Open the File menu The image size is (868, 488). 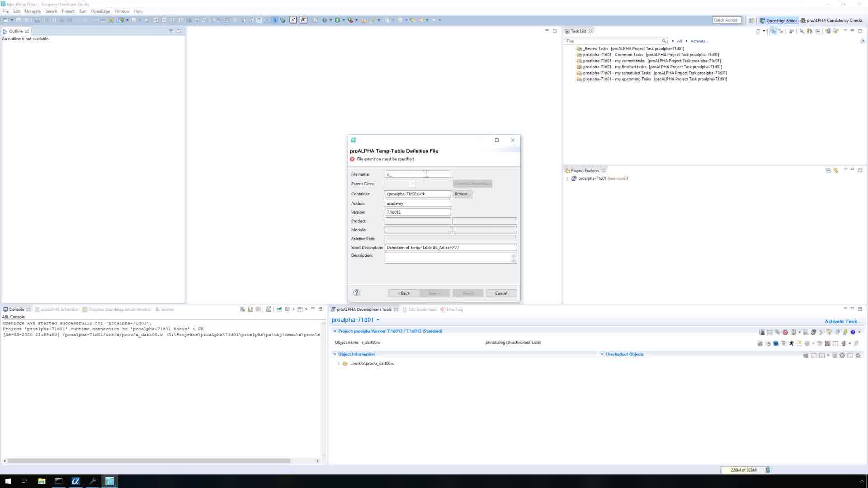[5, 11]
